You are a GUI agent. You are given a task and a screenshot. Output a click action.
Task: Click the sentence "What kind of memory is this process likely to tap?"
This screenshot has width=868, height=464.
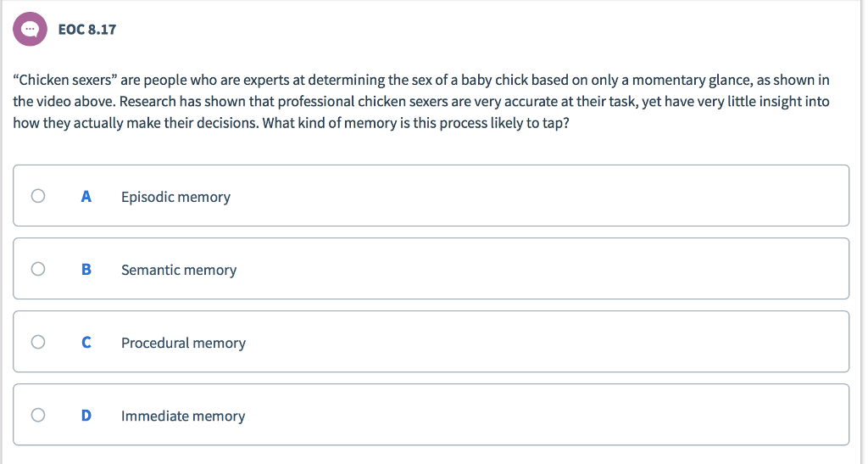coord(415,123)
